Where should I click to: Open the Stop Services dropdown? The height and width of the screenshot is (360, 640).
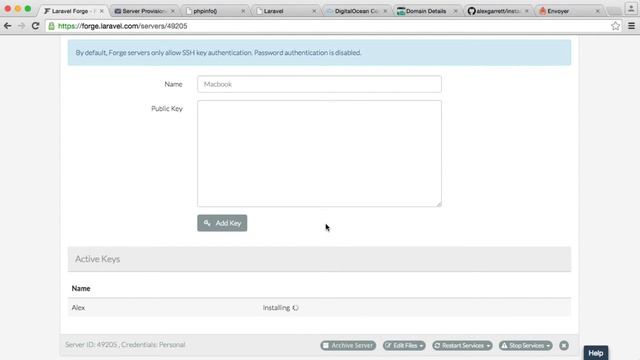(526, 345)
